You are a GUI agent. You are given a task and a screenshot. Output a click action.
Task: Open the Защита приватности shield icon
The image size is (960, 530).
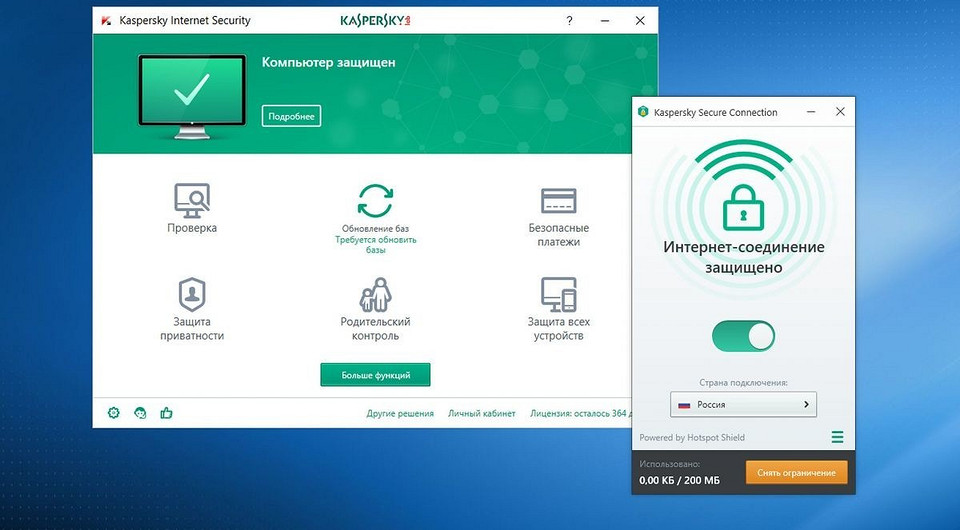(x=192, y=294)
